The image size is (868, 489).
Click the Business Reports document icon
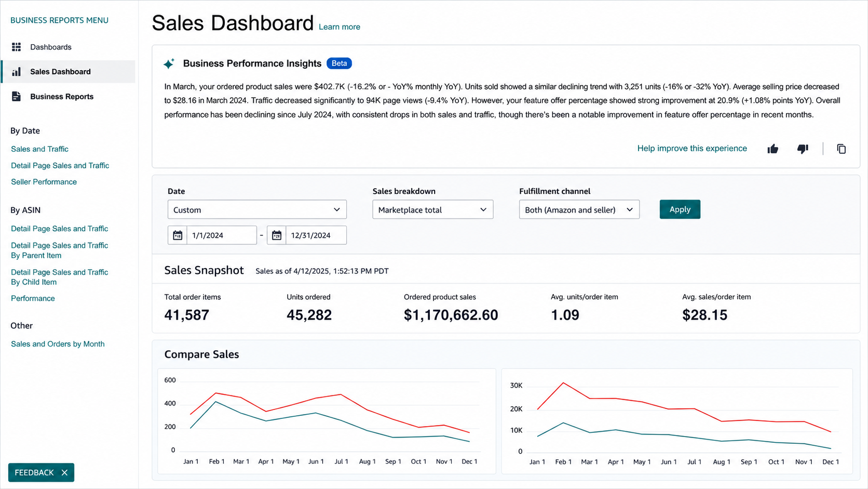tap(17, 97)
